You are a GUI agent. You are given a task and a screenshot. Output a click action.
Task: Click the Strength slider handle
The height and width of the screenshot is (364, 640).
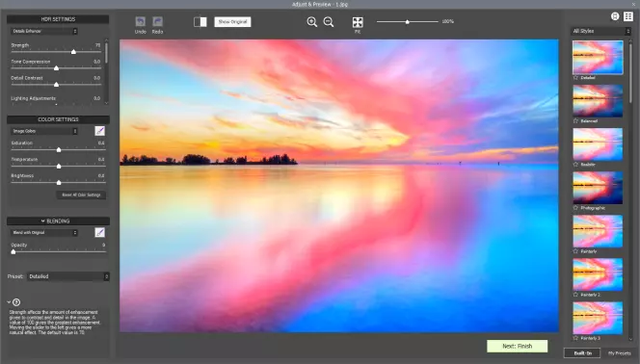tap(73, 52)
